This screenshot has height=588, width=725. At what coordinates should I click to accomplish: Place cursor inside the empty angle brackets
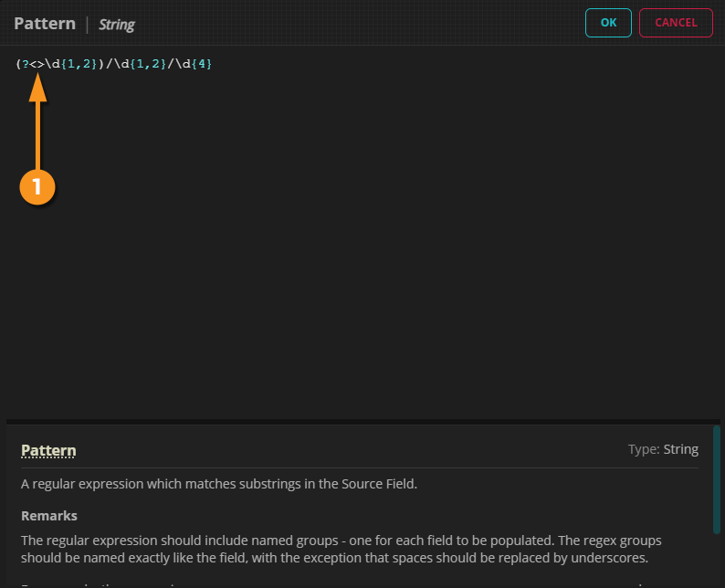coord(37,63)
